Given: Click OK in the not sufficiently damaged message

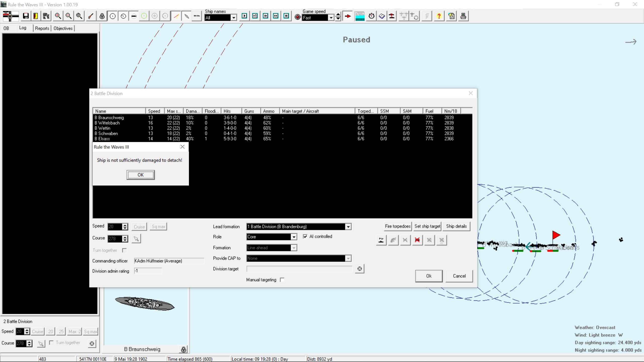Looking at the screenshot, I should [x=141, y=175].
